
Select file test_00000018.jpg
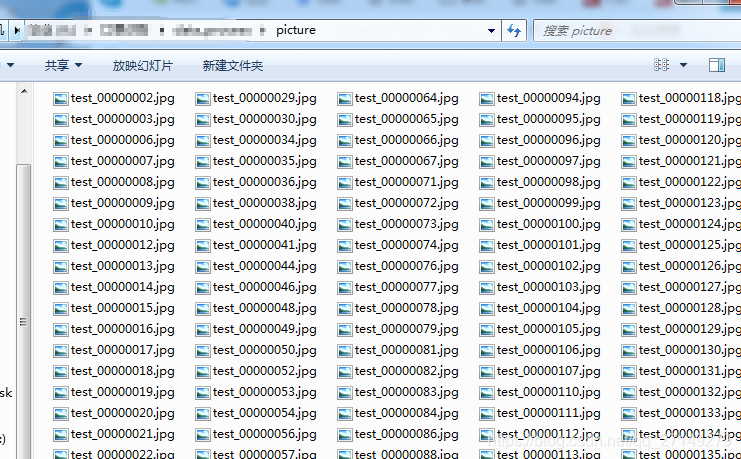click(114, 372)
